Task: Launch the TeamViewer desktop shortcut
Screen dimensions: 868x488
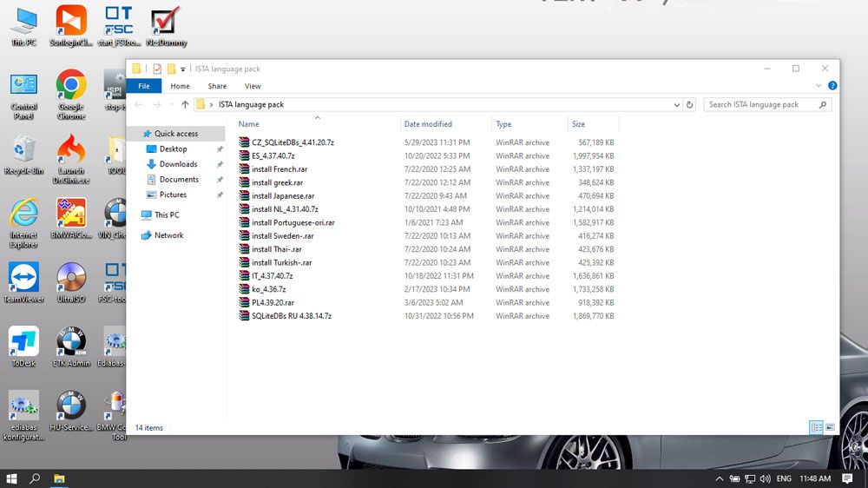Action: (x=23, y=282)
